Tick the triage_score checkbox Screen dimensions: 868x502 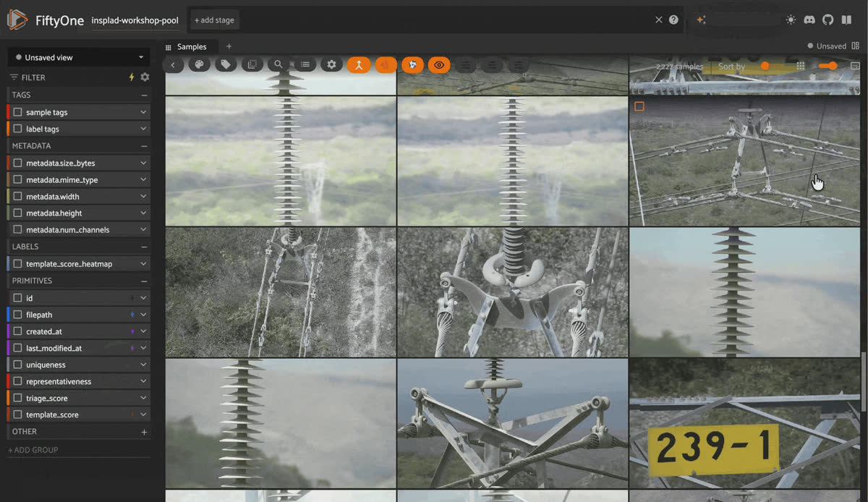[17, 398]
